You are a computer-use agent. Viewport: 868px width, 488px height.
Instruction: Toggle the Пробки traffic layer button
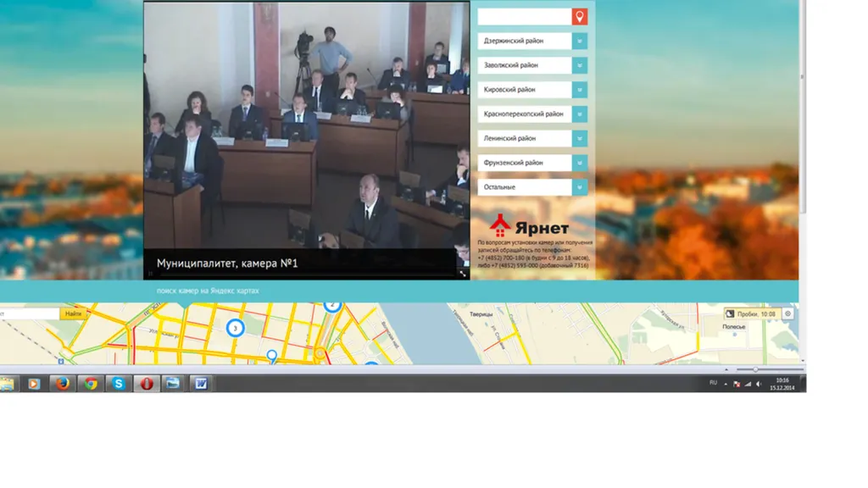752,313
